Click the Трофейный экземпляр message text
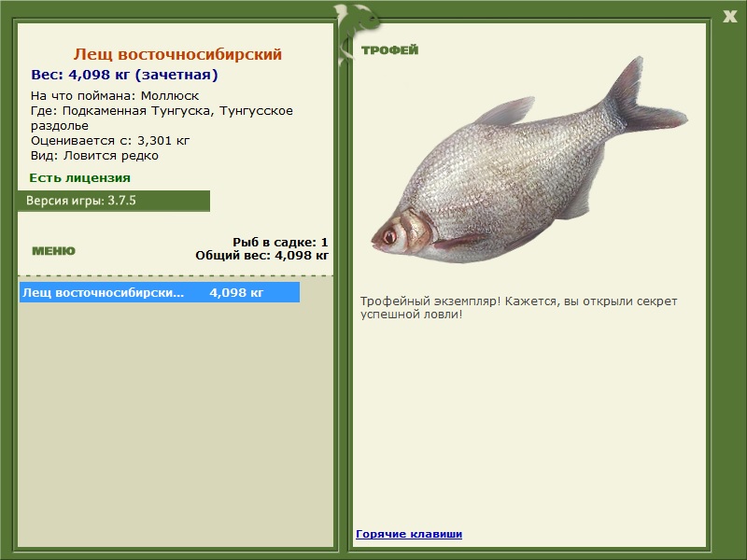Screen dimensions: 747x560 tap(518, 308)
